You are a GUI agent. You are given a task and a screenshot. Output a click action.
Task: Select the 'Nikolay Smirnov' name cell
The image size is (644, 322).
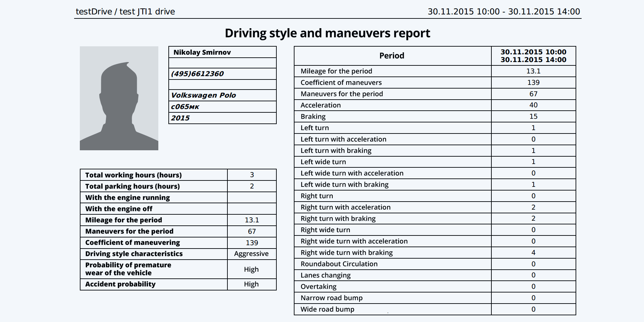pyautogui.click(x=222, y=52)
